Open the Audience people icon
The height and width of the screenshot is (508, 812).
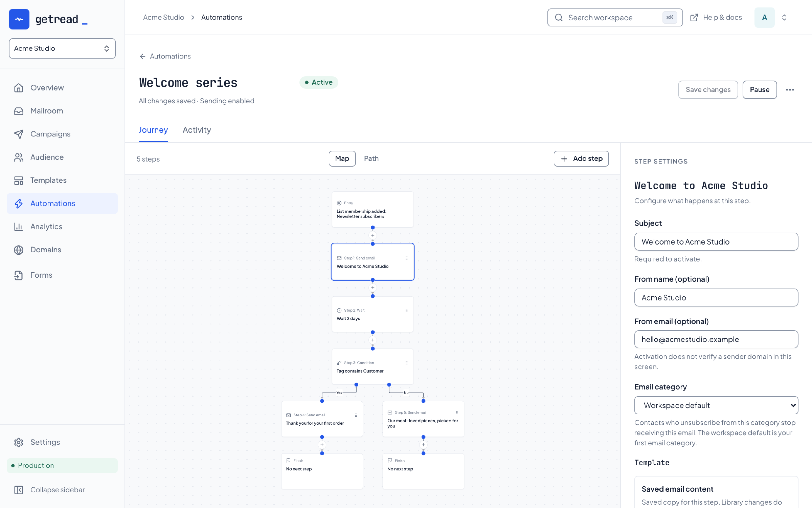[x=19, y=157]
